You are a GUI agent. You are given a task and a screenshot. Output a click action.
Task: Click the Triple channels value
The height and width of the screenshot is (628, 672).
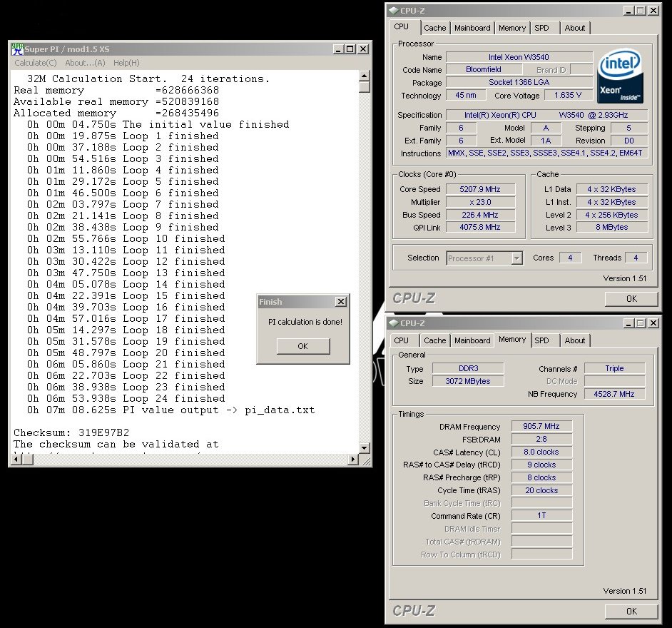[614, 368]
